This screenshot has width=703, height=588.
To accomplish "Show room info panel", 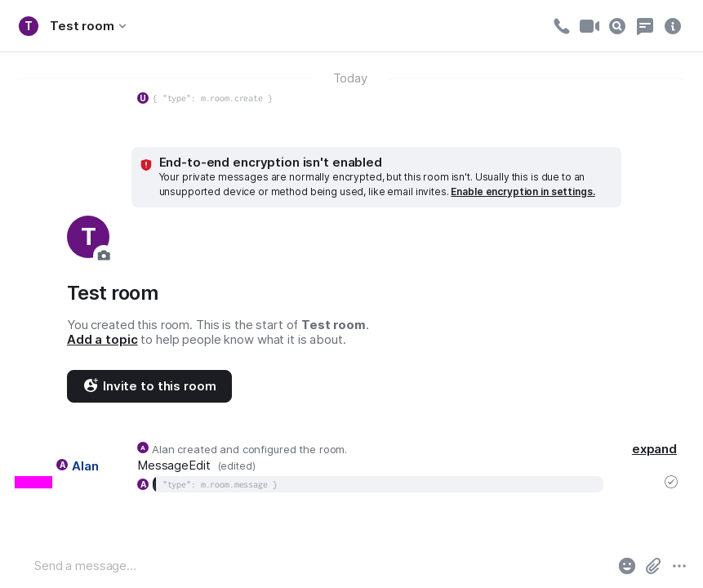I will coord(673,26).
